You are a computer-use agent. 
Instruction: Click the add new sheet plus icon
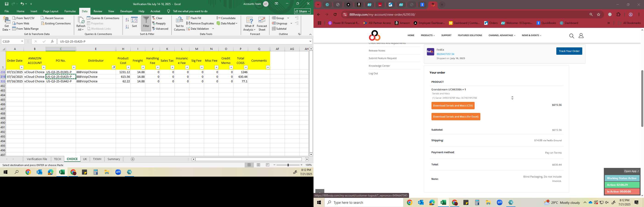pos(133,159)
